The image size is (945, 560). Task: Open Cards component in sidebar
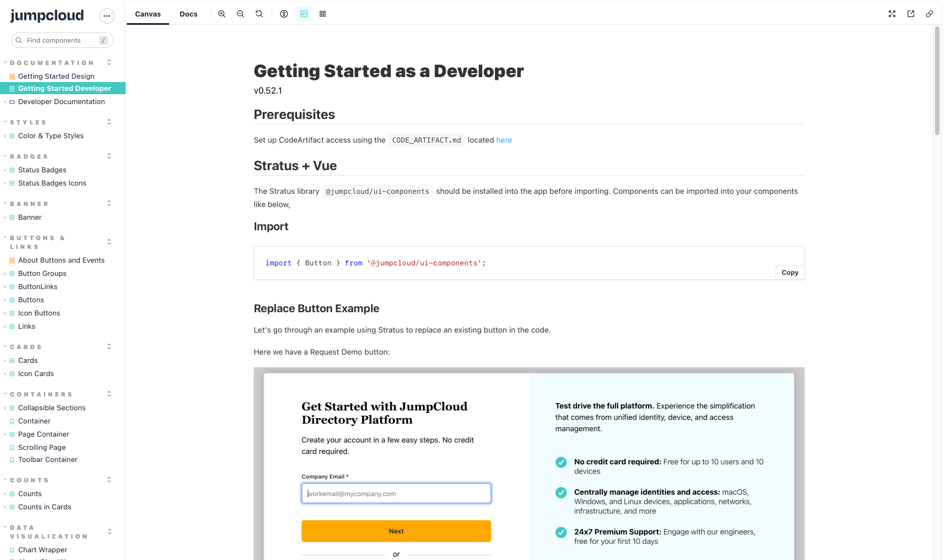click(x=28, y=361)
